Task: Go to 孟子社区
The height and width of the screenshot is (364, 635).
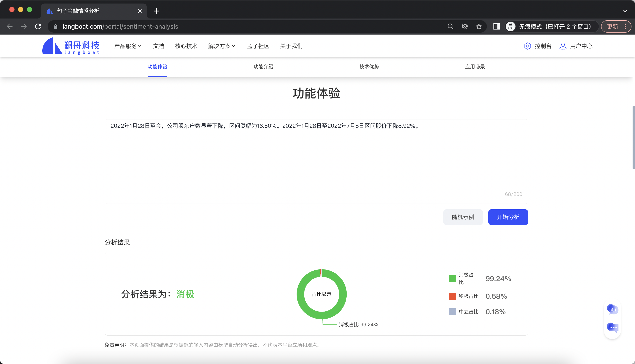Action: click(x=258, y=46)
